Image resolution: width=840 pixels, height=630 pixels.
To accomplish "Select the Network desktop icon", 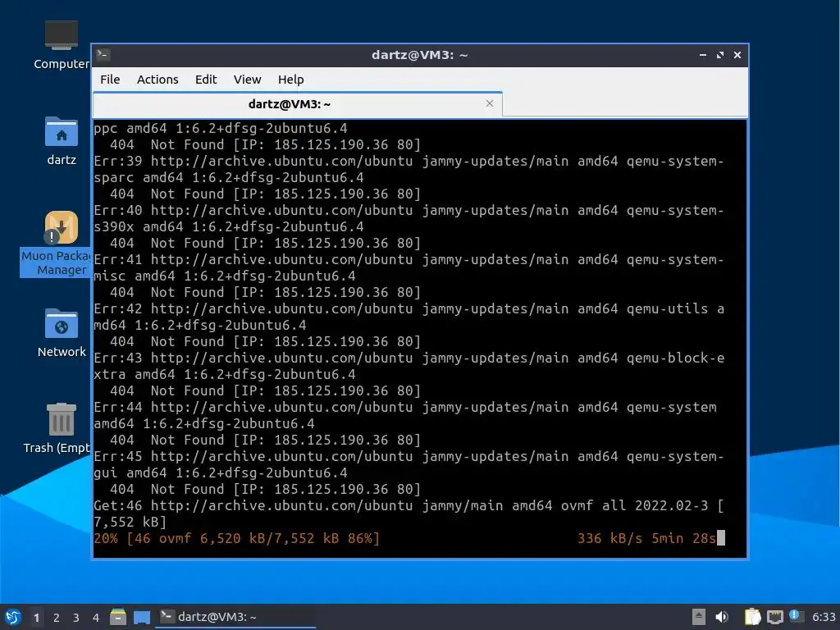I will pos(61,333).
